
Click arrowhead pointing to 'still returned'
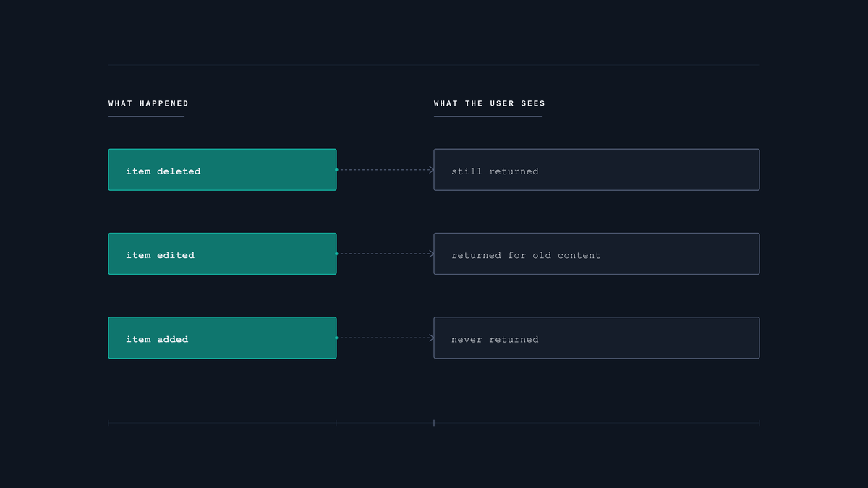click(431, 170)
